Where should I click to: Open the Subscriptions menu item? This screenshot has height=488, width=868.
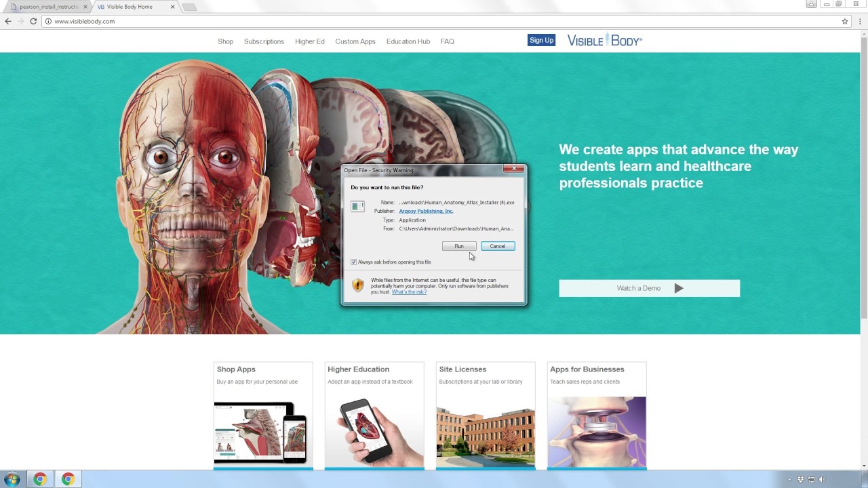(x=264, y=41)
